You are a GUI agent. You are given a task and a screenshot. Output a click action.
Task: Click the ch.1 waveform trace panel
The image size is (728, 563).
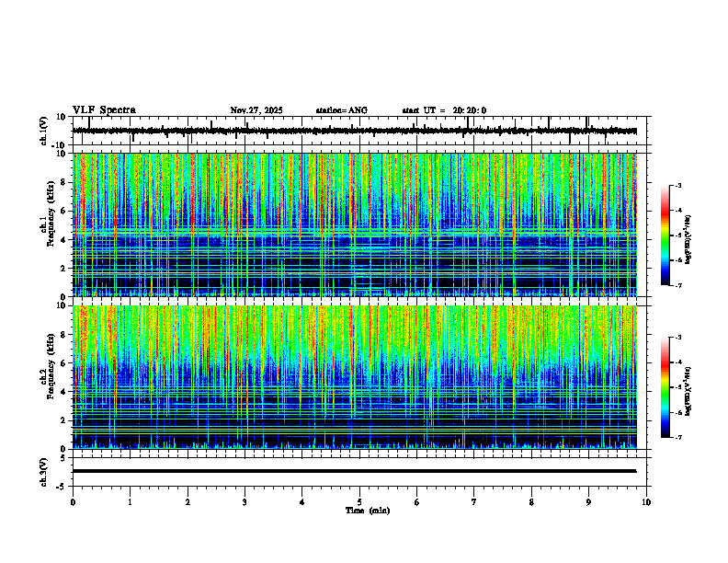coord(361,131)
